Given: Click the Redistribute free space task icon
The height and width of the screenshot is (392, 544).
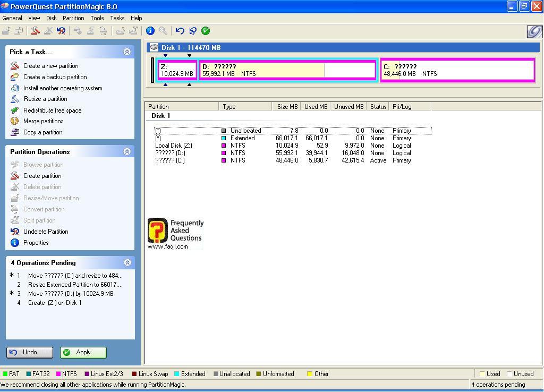Looking at the screenshot, I should 15,110.
